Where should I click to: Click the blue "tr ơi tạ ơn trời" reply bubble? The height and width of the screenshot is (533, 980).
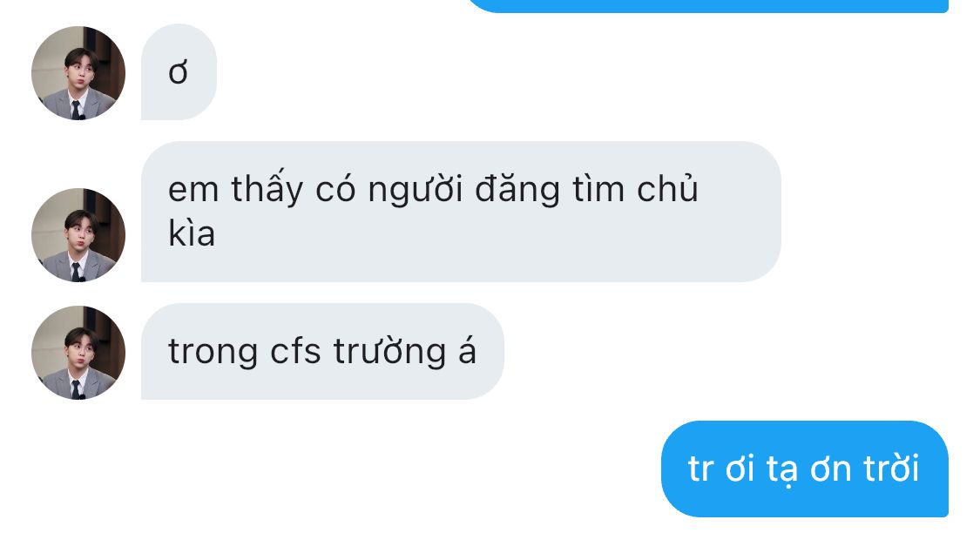click(805, 469)
